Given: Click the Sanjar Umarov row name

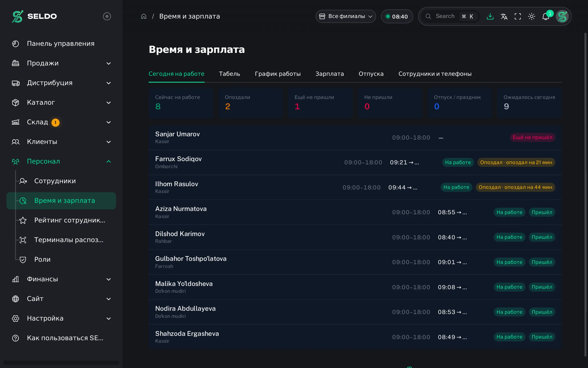Looking at the screenshot, I should click(x=177, y=134).
